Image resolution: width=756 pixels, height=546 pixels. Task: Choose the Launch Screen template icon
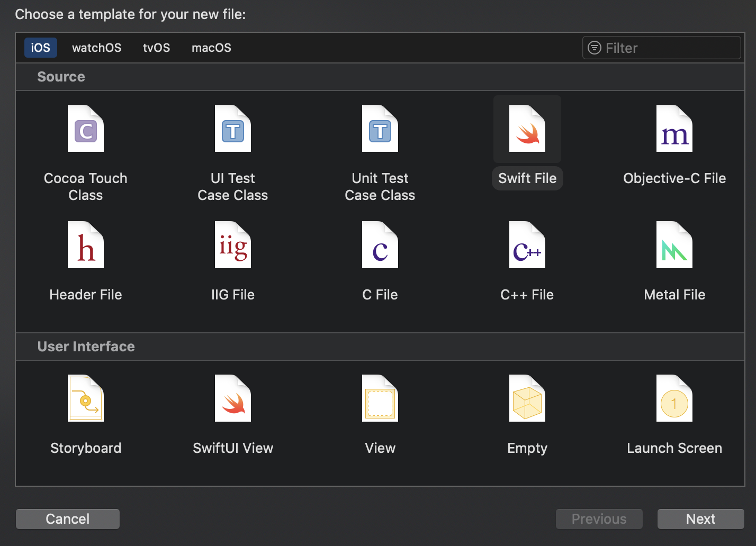pos(674,398)
